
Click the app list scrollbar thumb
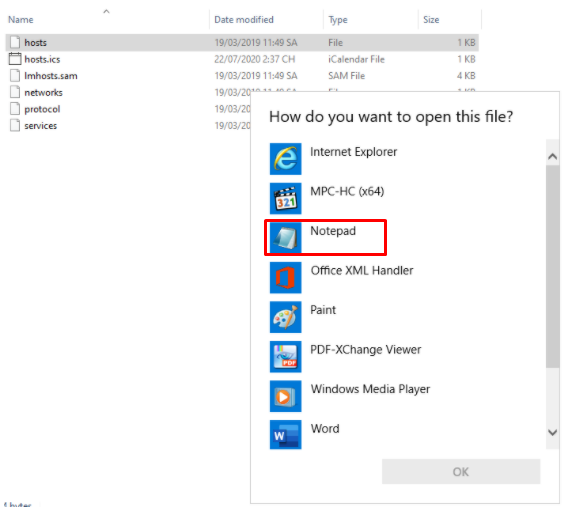click(553, 266)
